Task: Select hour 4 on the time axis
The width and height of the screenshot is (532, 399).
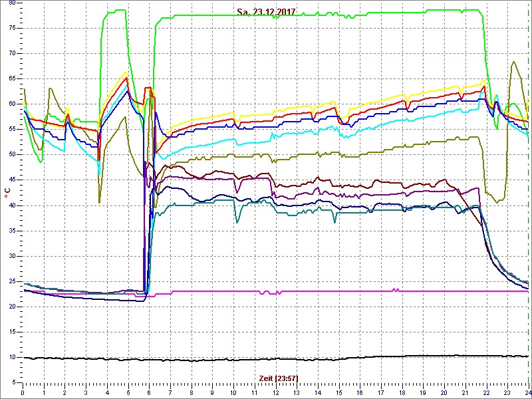Action: pyautogui.click(x=107, y=392)
